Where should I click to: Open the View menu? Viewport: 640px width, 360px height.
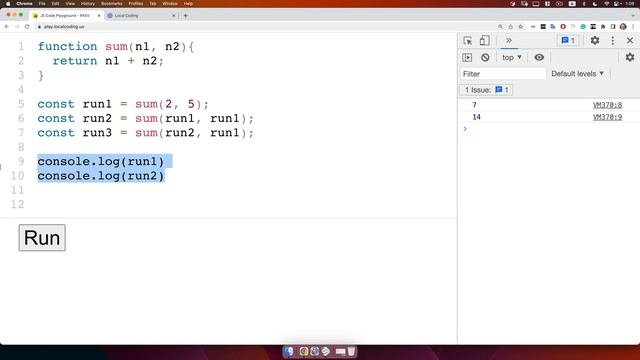tap(70, 4)
